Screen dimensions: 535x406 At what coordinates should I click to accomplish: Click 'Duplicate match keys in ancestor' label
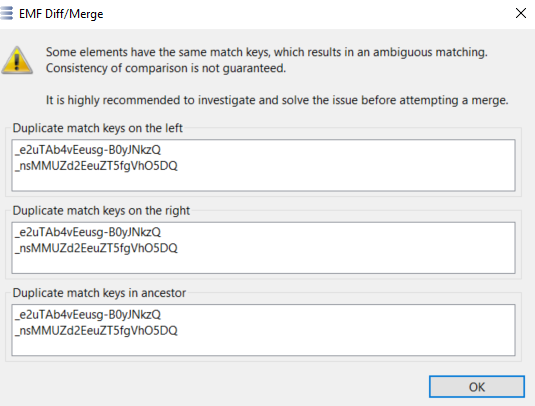99,293
